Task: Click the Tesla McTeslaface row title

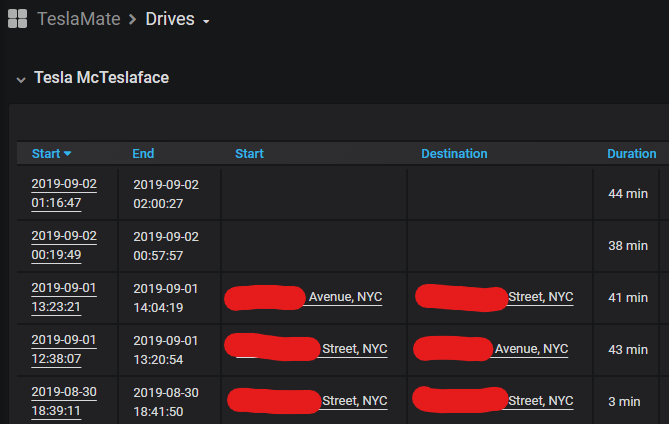Action: click(x=102, y=78)
